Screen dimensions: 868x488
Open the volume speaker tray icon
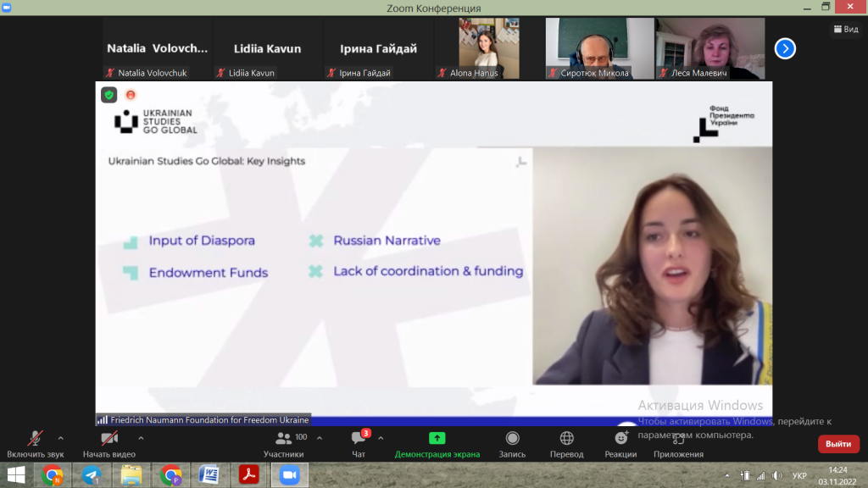click(x=778, y=476)
